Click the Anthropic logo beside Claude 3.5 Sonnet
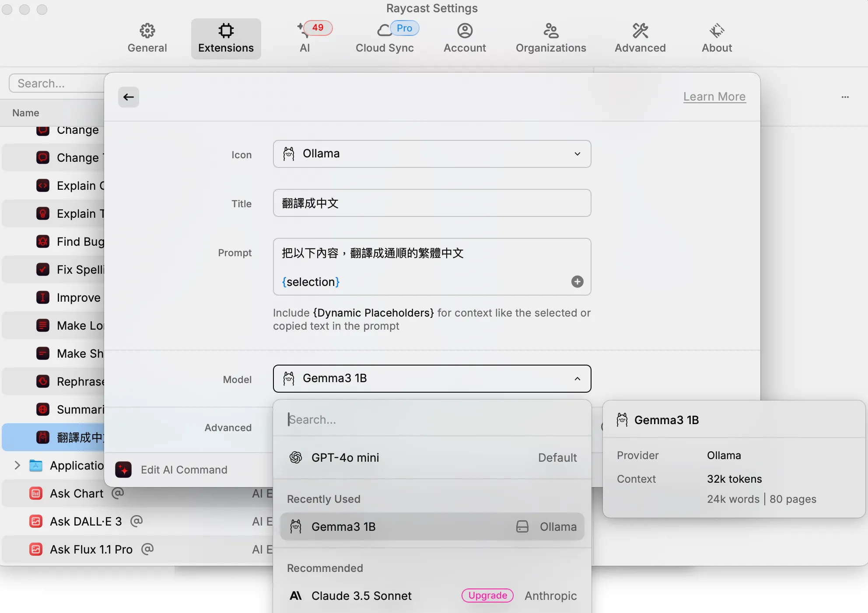868x613 pixels. point(296,596)
